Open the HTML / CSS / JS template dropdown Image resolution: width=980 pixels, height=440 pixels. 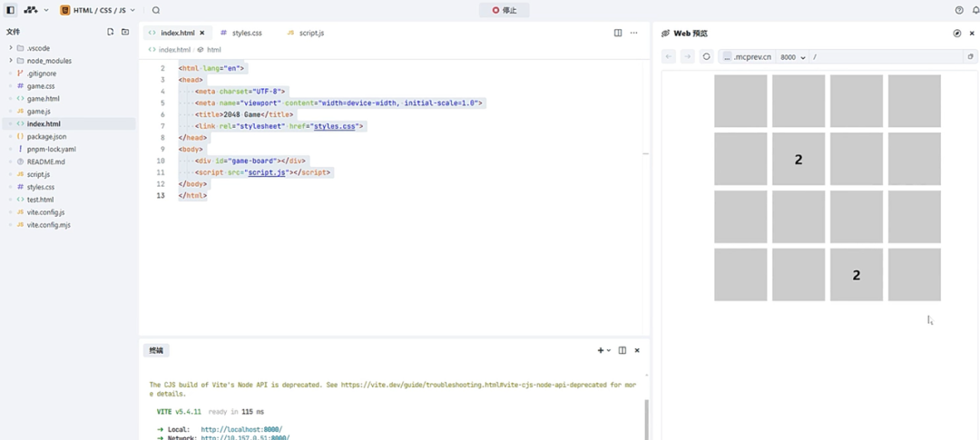[x=98, y=10]
